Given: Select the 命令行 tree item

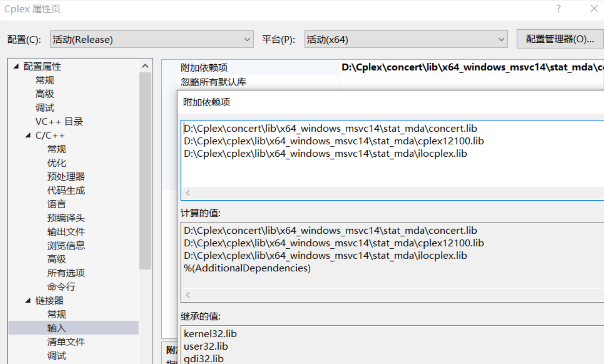Looking at the screenshot, I should click(61, 287).
